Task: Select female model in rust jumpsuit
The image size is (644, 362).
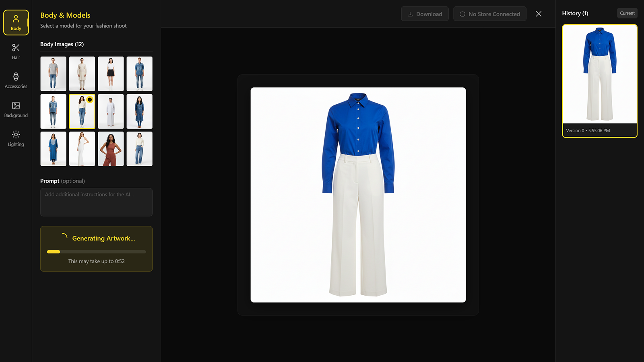Action: 111,149
